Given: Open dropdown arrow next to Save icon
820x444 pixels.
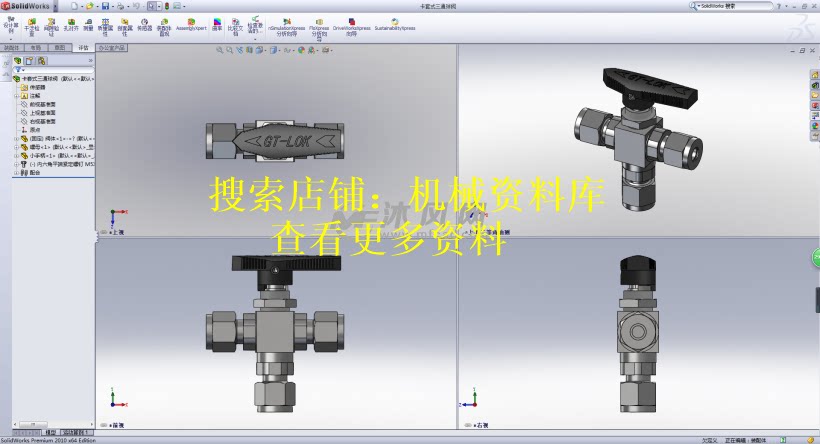Looking at the screenshot, I should click(x=112, y=6).
